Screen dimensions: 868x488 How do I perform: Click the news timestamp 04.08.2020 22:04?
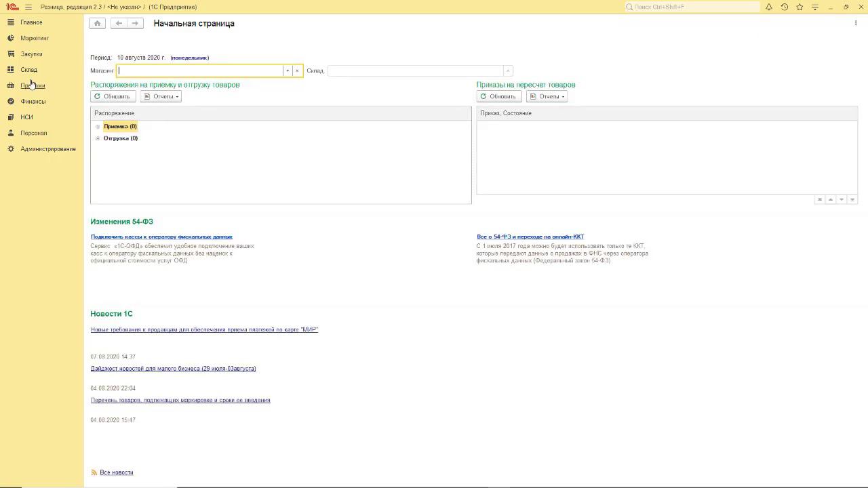[113, 388]
